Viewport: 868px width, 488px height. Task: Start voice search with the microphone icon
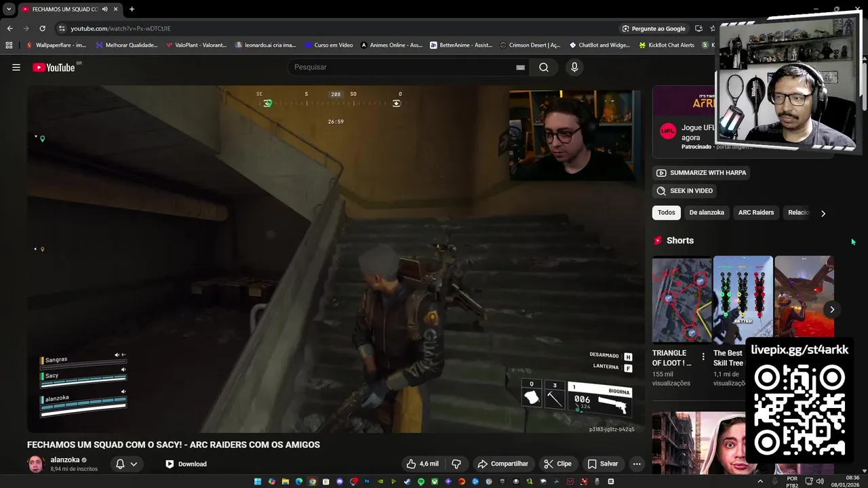coord(574,67)
